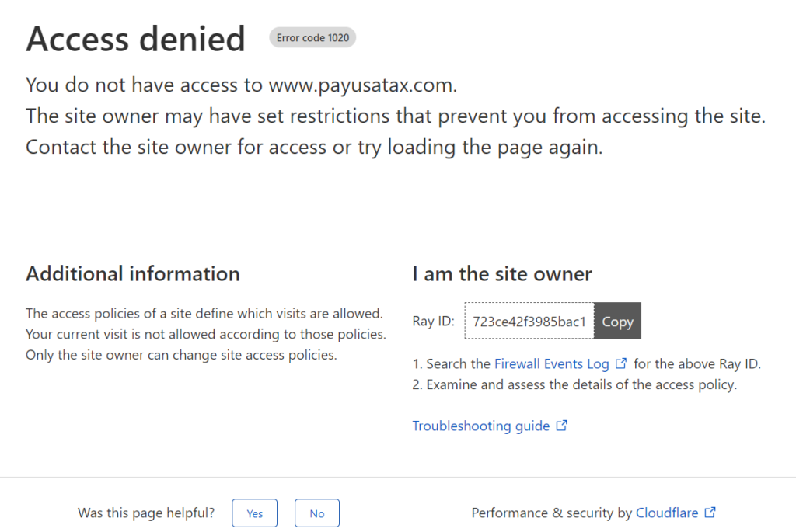The width and height of the screenshot is (796, 532).
Task: Answer Yes to page helpful question
Action: [x=254, y=513]
